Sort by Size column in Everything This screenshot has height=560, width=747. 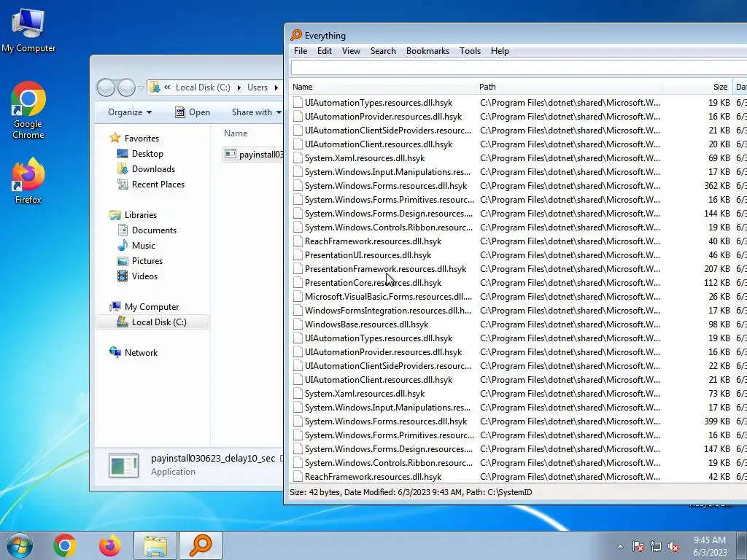[x=697, y=87]
